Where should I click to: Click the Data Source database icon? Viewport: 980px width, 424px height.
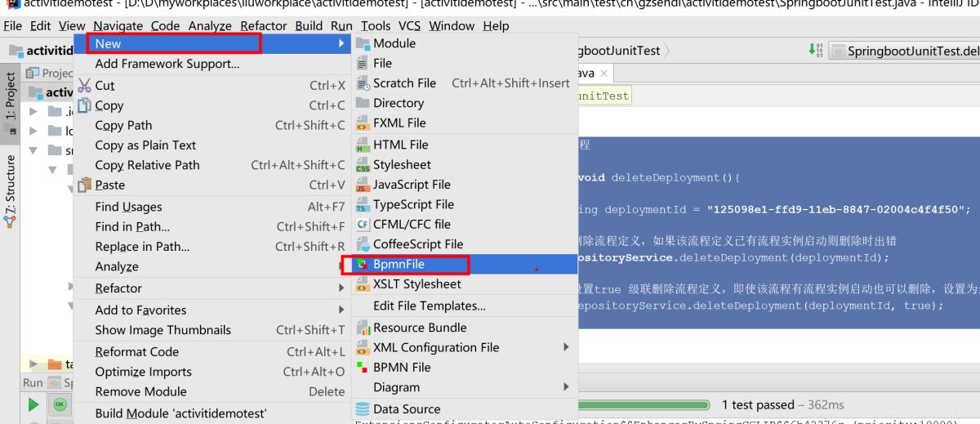tap(363, 409)
